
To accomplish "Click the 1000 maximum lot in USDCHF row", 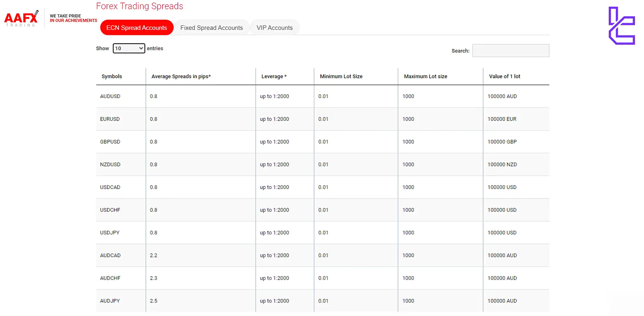I will pos(408,210).
